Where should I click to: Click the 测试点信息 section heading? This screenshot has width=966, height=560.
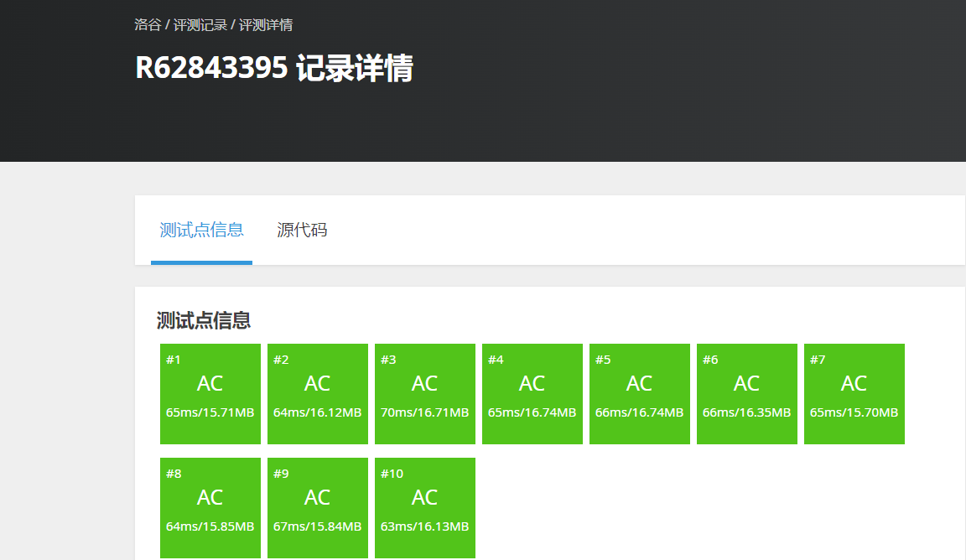203,320
